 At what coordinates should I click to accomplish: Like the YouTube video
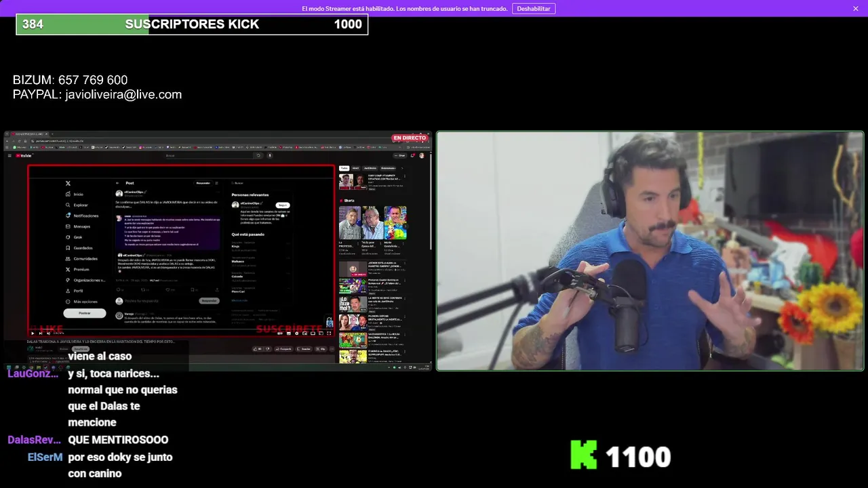point(257,349)
